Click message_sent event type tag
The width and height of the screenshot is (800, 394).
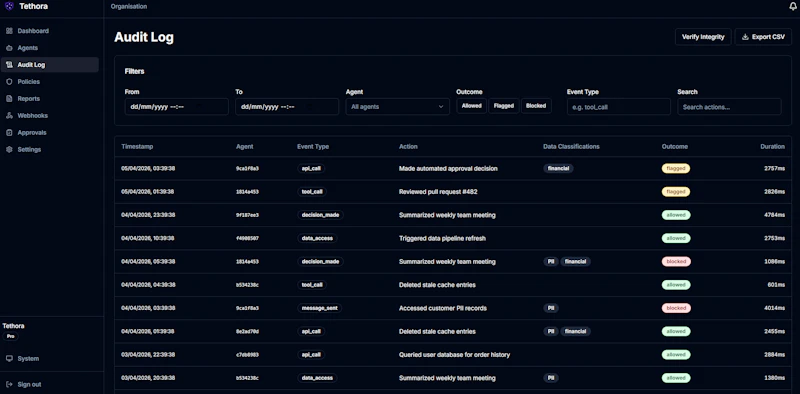click(319, 308)
